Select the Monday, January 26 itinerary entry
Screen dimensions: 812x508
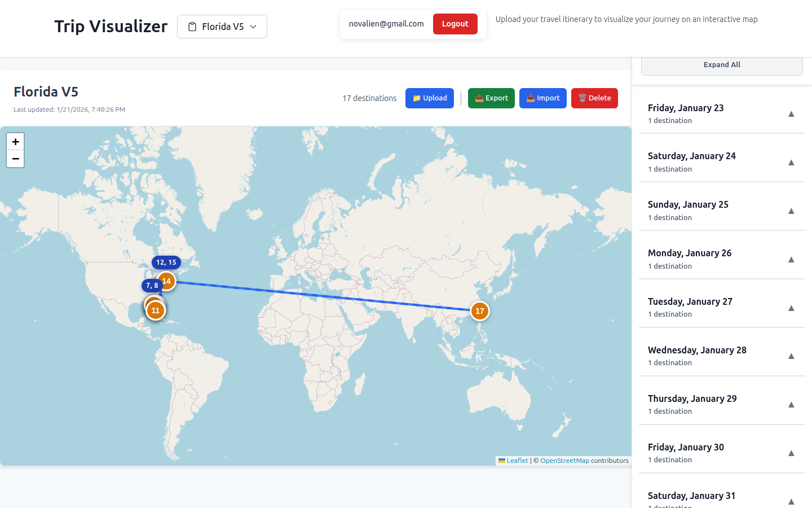pos(722,259)
